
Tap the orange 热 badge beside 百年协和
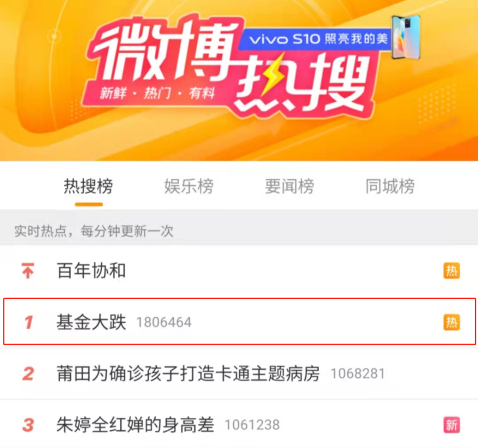click(452, 271)
